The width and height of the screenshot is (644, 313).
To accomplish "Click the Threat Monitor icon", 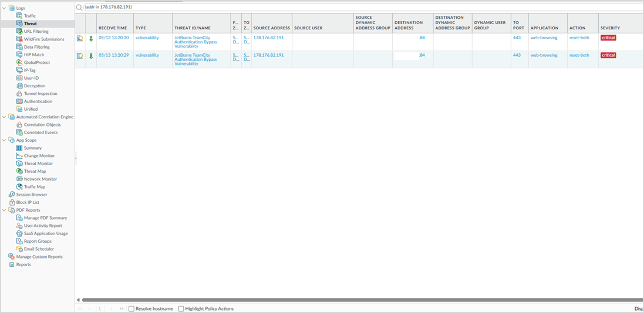I will pos(19,164).
